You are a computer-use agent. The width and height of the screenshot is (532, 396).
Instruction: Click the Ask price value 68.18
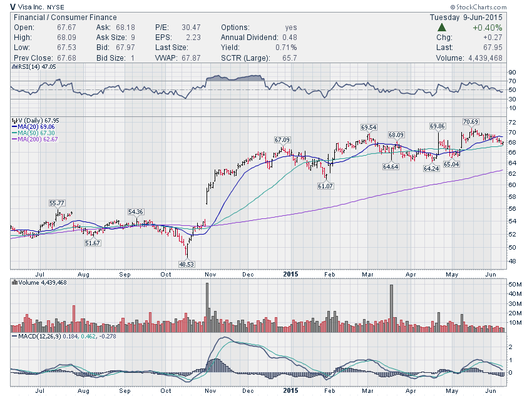125,28
